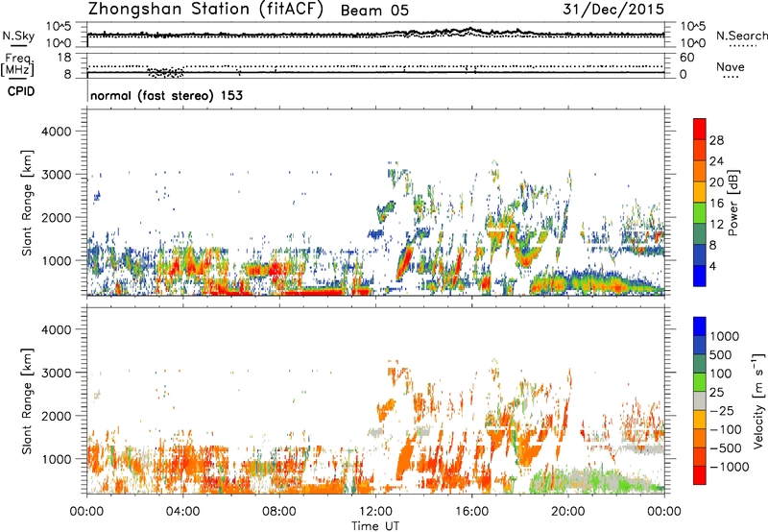Click the "18" frequency axis tick

(64, 58)
